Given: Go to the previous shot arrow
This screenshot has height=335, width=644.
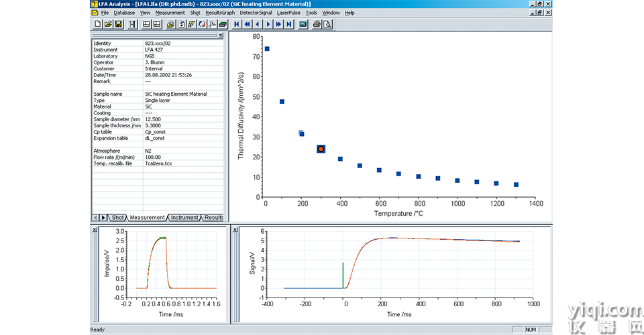Looking at the screenshot, I should 258,24.
